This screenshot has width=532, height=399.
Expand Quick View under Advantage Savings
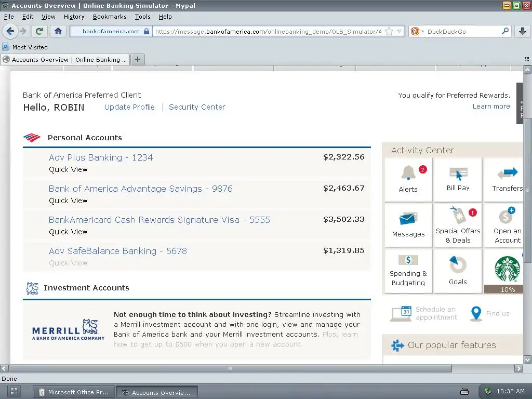tap(68, 201)
